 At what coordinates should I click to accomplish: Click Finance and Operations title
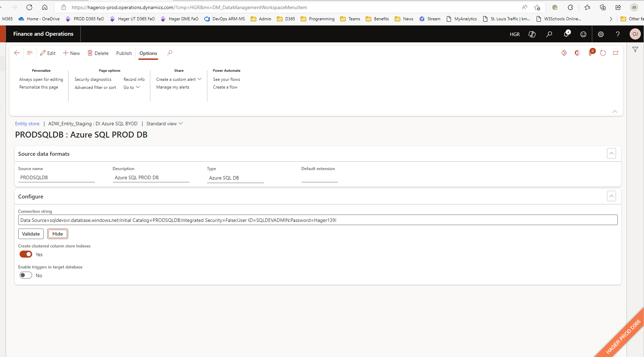[x=43, y=34]
